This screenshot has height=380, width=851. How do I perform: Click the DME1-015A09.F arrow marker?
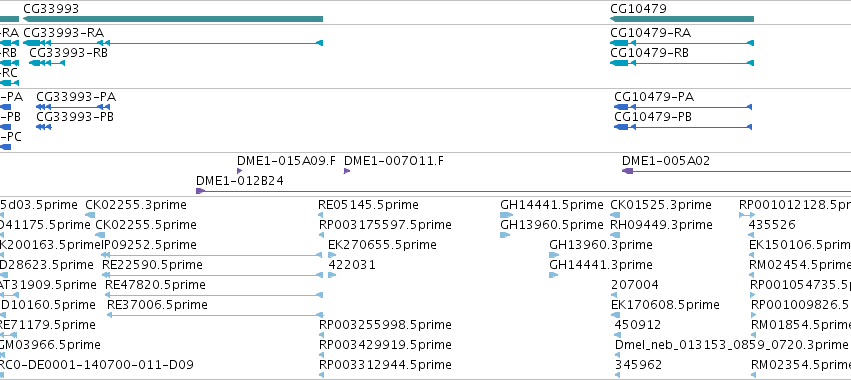tap(240, 171)
